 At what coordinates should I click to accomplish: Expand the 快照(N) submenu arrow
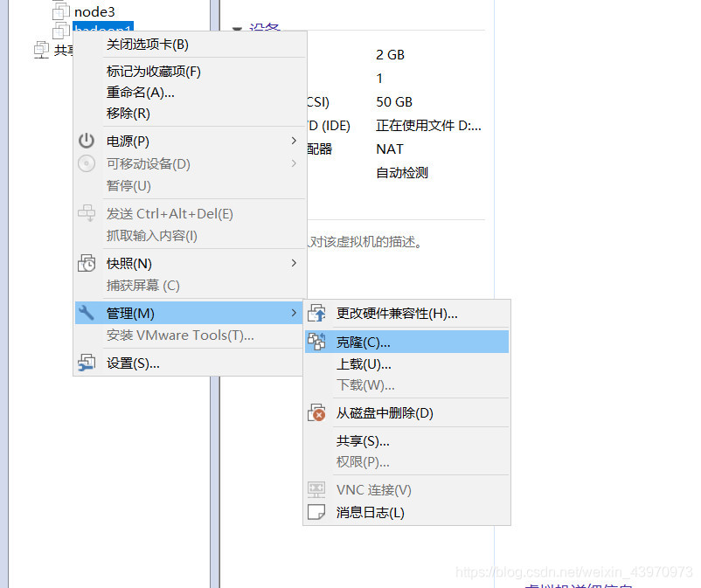[294, 263]
